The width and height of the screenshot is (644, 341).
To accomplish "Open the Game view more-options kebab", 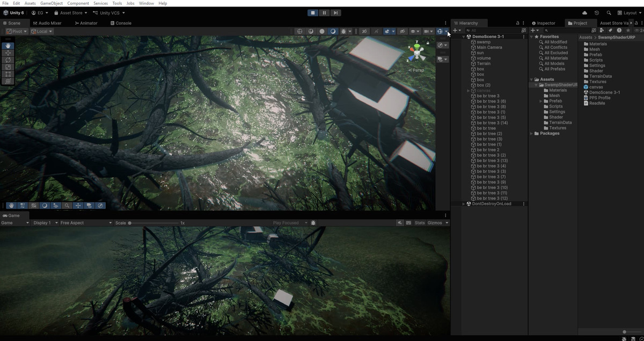I will coord(445,215).
